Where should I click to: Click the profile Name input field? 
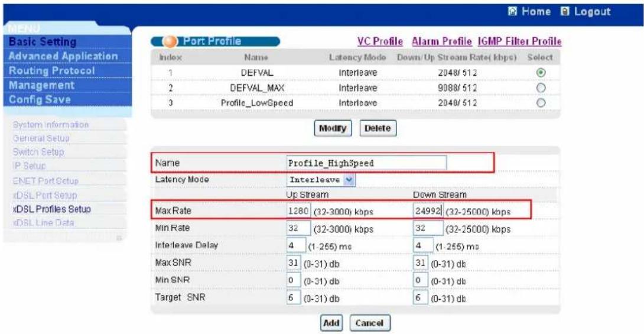(366, 163)
